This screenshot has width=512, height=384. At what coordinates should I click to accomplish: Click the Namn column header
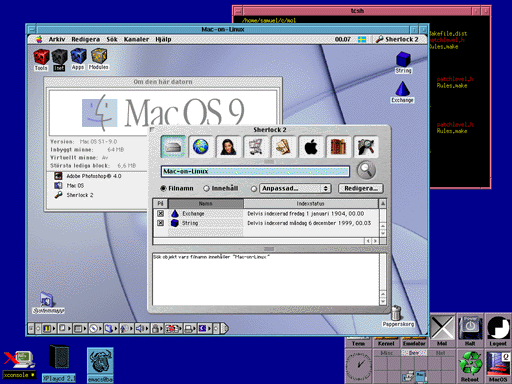pos(206,203)
